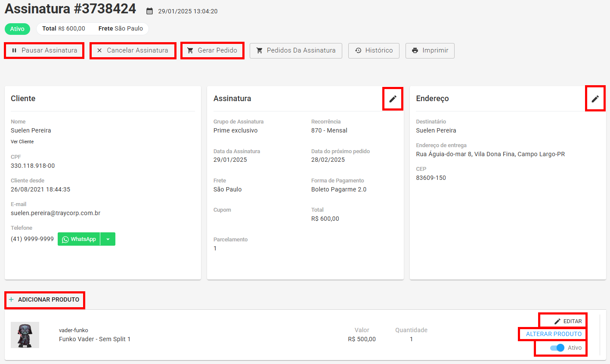Click the Prime exclusivo group name
The height and width of the screenshot is (364, 610).
(x=235, y=130)
